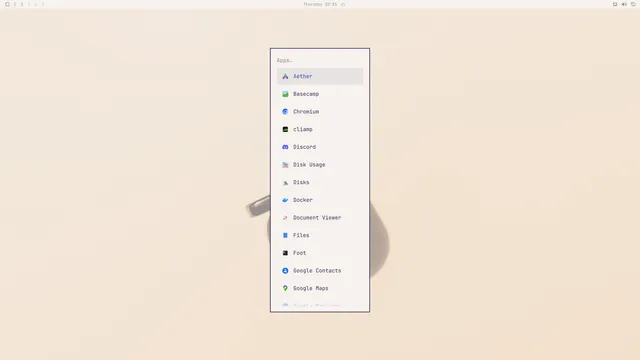The image size is (640, 360).
Task: Launch the Files manager icon
Action: pos(285,236)
